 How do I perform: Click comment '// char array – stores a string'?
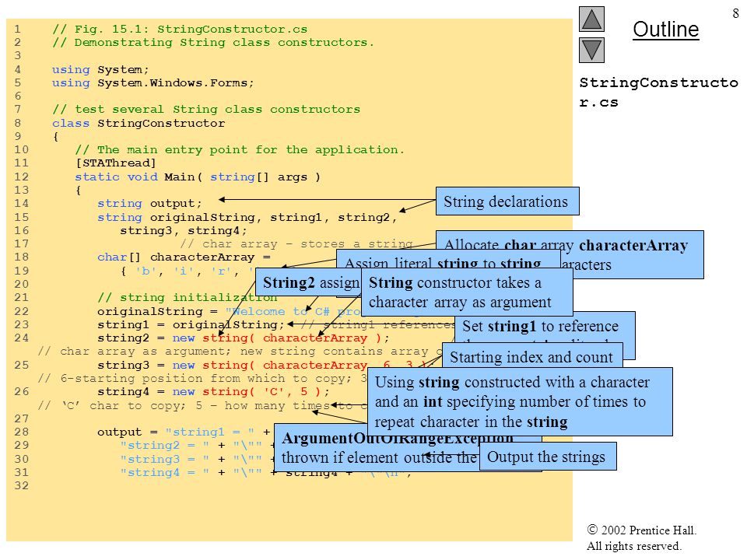pos(296,243)
